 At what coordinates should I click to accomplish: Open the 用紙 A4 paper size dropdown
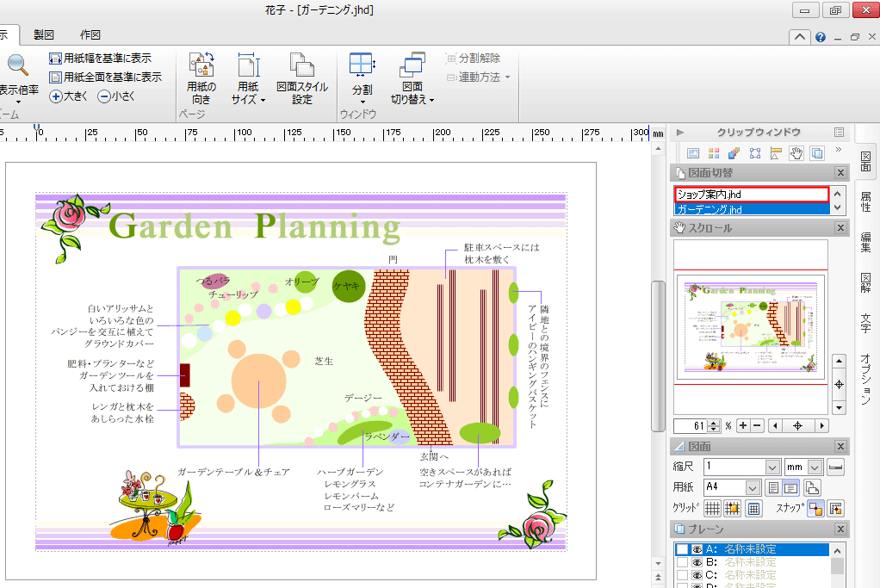753,487
